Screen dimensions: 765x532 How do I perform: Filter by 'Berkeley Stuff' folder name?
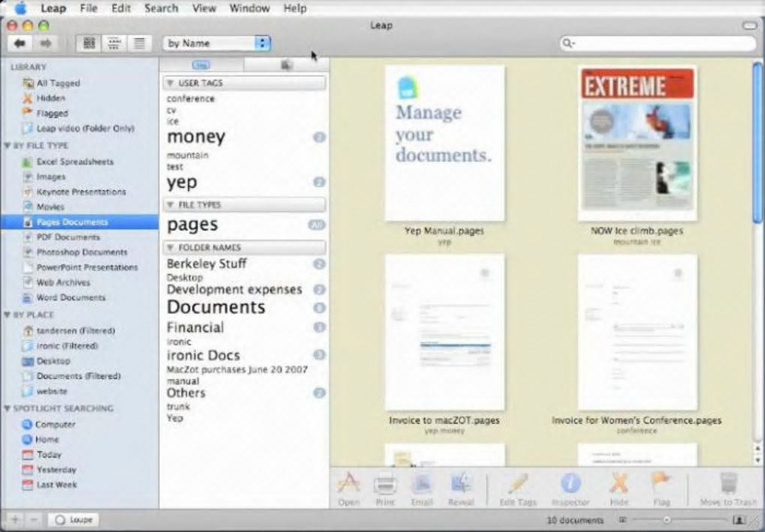pyautogui.click(x=206, y=264)
